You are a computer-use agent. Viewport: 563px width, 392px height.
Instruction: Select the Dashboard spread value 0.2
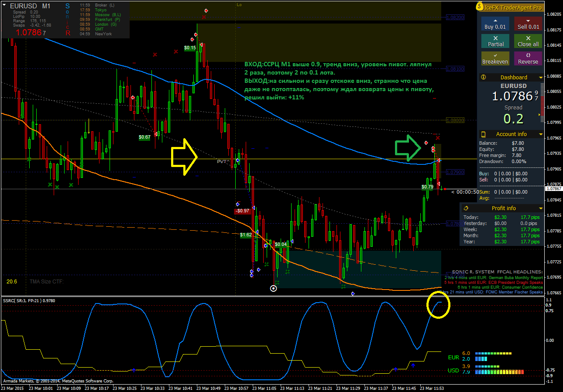pos(513,119)
